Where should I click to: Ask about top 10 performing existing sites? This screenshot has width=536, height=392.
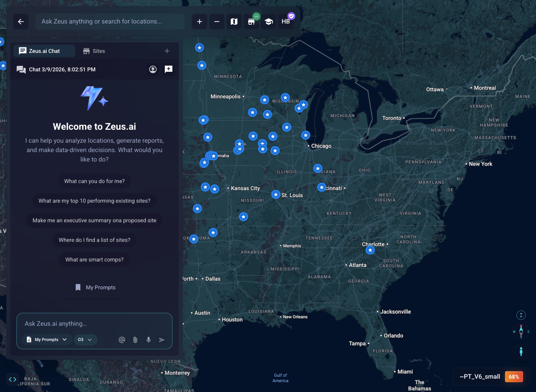[94, 201]
